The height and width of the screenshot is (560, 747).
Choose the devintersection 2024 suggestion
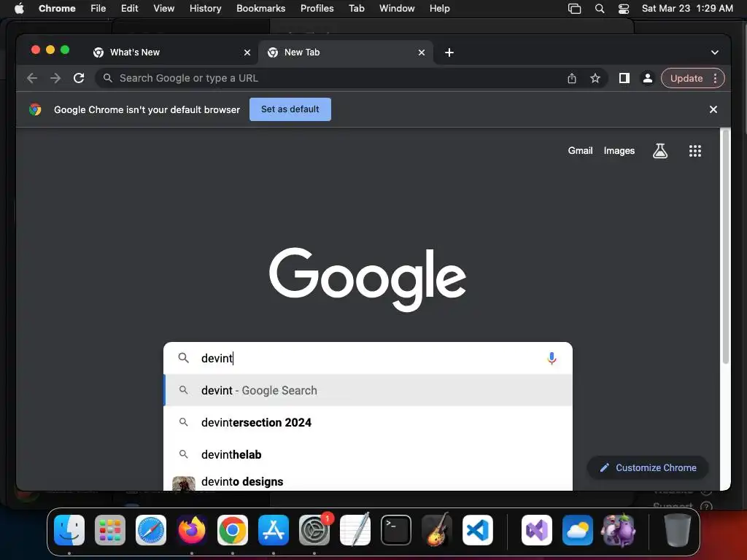368,422
